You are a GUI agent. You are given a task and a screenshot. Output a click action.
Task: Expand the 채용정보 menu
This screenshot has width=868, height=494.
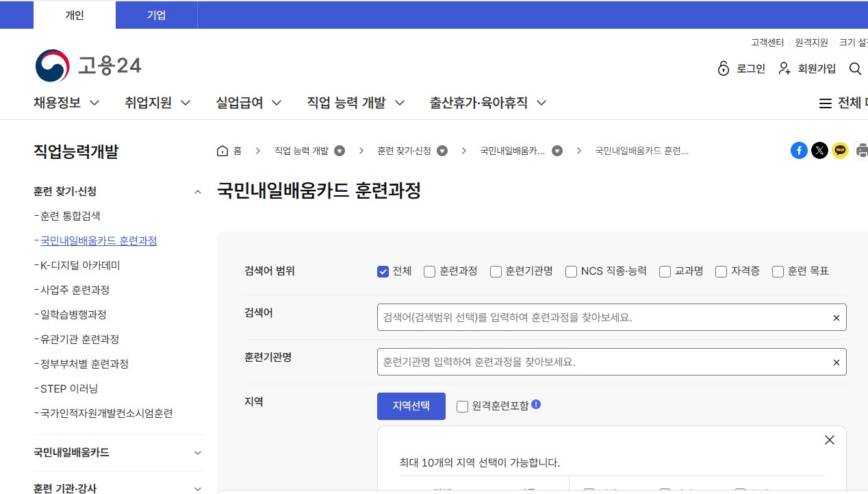[x=66, y=103]
